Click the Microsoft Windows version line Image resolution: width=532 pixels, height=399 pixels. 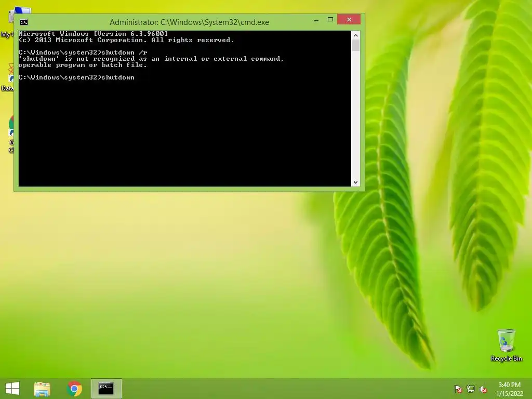tap(94, 34)
